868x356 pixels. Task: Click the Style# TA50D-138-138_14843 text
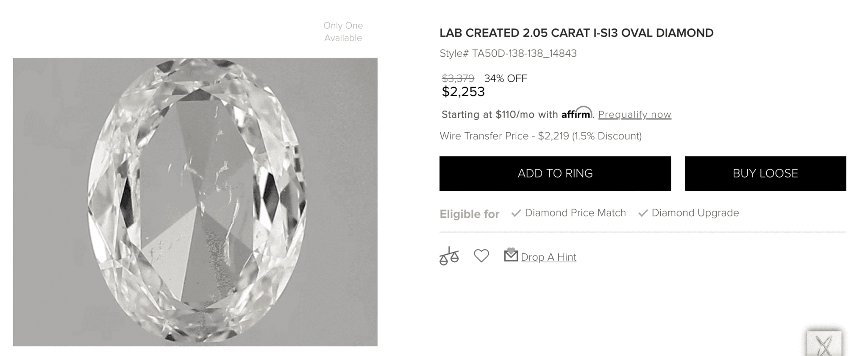(x=508, y=53)
